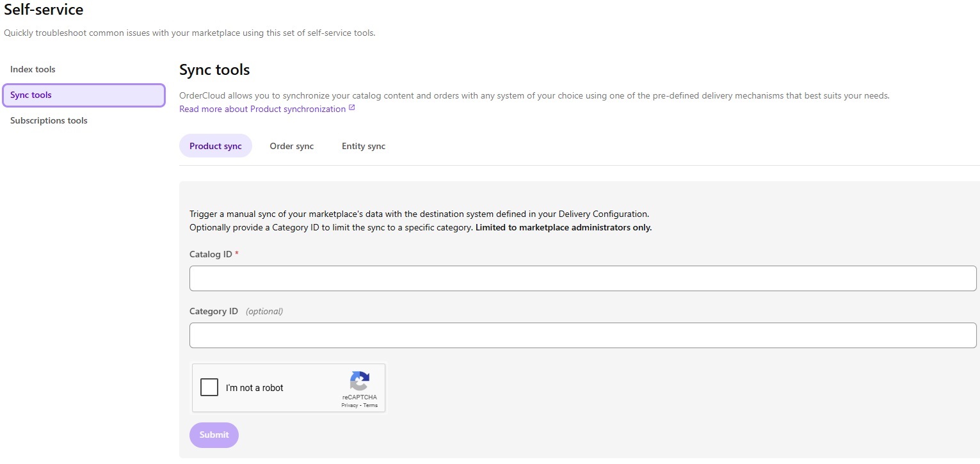This screenshot has height=464, width=980.
Task: Click the I'm not a robot label text
Action: click(254, 388)
